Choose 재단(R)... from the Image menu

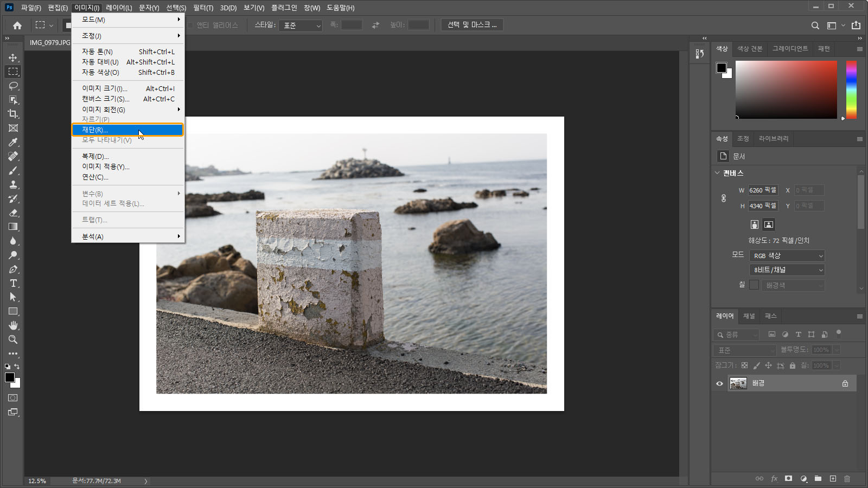[x=127, y=130]
